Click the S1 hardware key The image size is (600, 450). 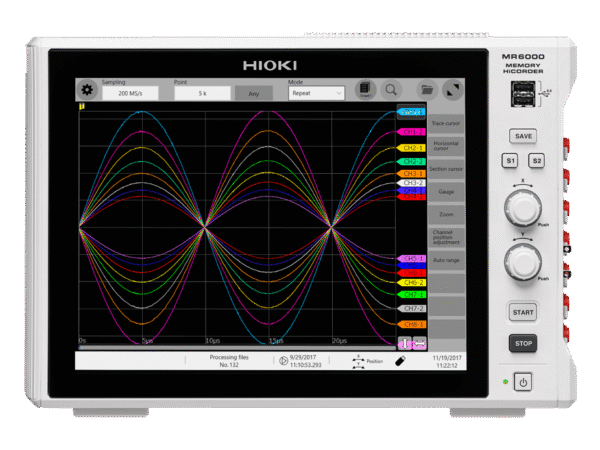510,161
